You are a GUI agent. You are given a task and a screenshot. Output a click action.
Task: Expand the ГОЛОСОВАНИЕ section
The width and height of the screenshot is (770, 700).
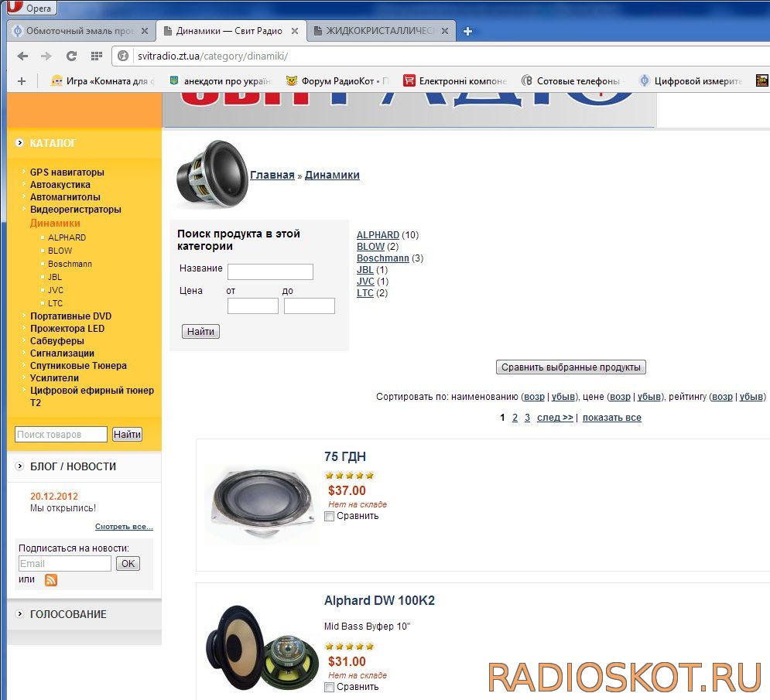pos(68,614)
